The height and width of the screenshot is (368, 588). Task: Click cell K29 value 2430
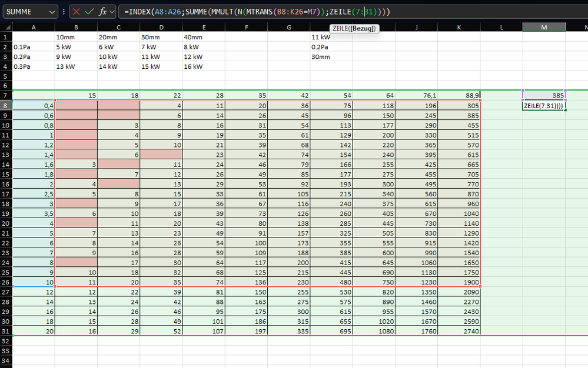pos(459,312)
